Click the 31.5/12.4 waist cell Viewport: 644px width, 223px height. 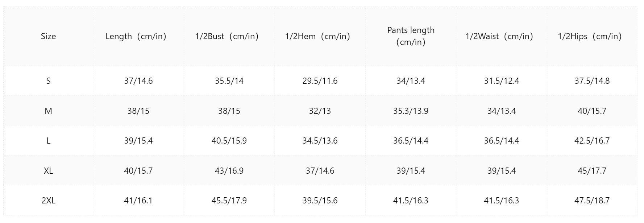coord(501,81)
